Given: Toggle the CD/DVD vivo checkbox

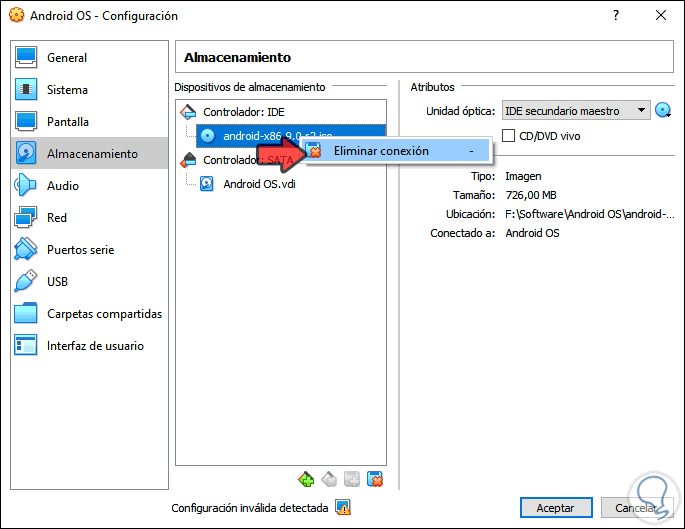Looking at the screenshot, I should (x=508, y=136).
